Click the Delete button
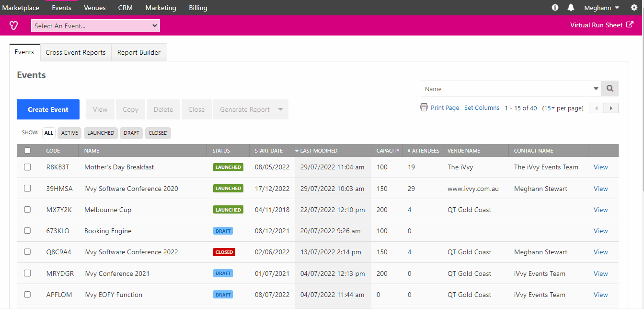The width and height of the screenshot is (644, 309). (163, 109)
